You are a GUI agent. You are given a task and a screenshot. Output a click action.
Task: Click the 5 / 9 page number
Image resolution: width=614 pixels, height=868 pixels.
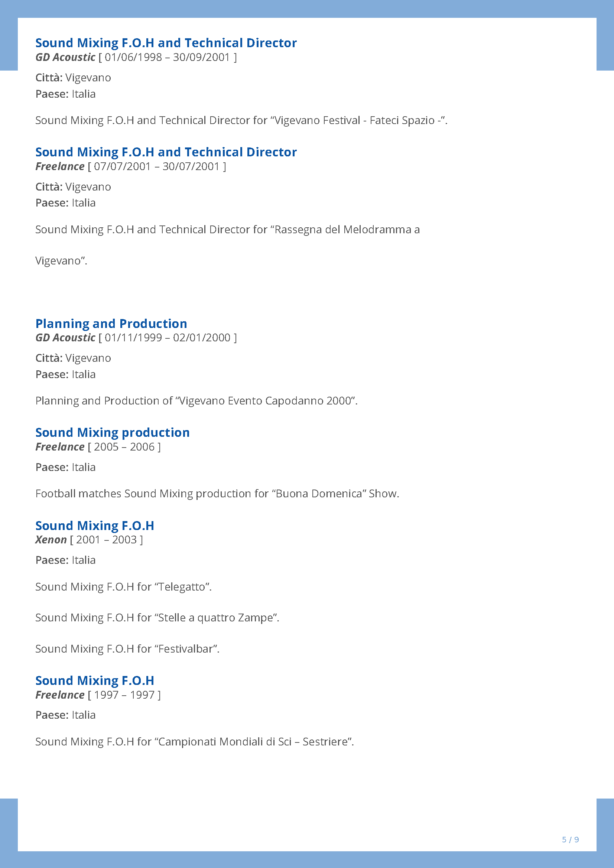[x=570, y=840]
